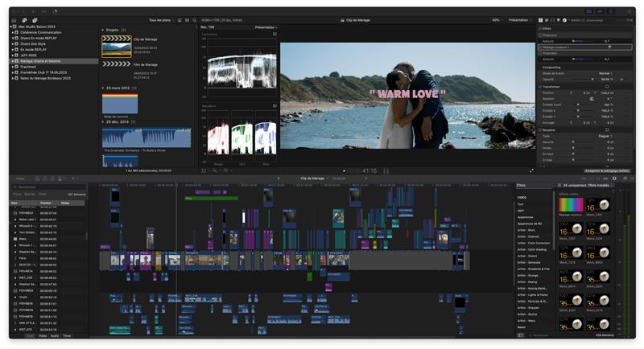The width and height of the screenshot is (644, 349).
Task: Click the Rechercher field in the timeline index
Action: pos(48,187)
